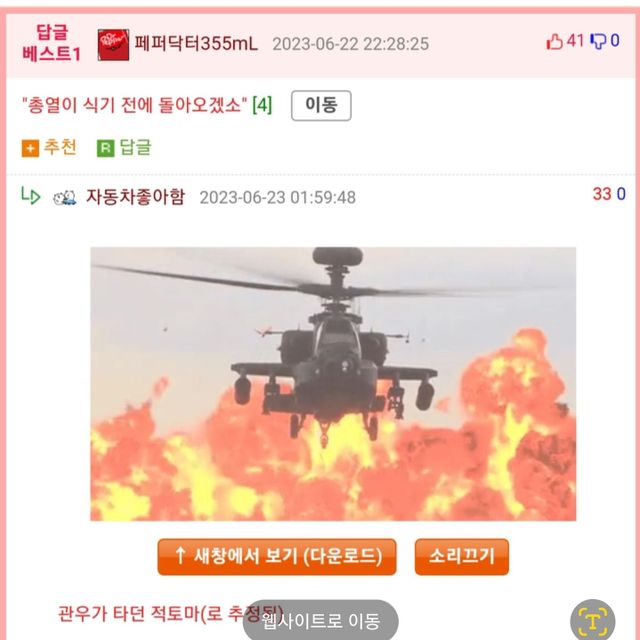This screenshot has width=640, height=640.
Task: Click the green reply arrow icon
Action: click(31, 196)
